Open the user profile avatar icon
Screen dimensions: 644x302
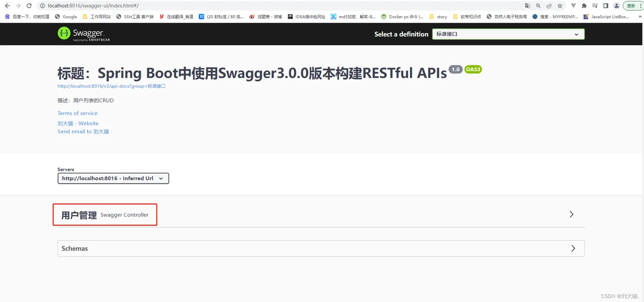point(616,6)
